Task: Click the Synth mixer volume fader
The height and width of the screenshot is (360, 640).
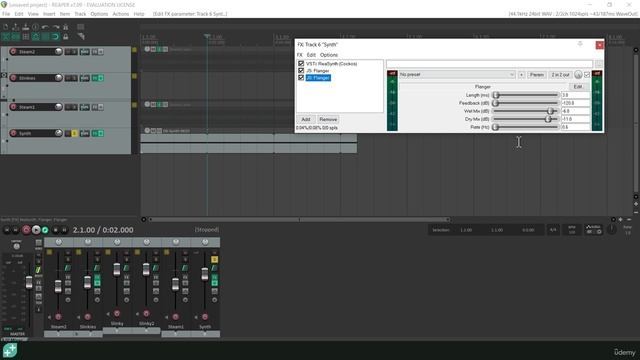Action: (204, 274)
